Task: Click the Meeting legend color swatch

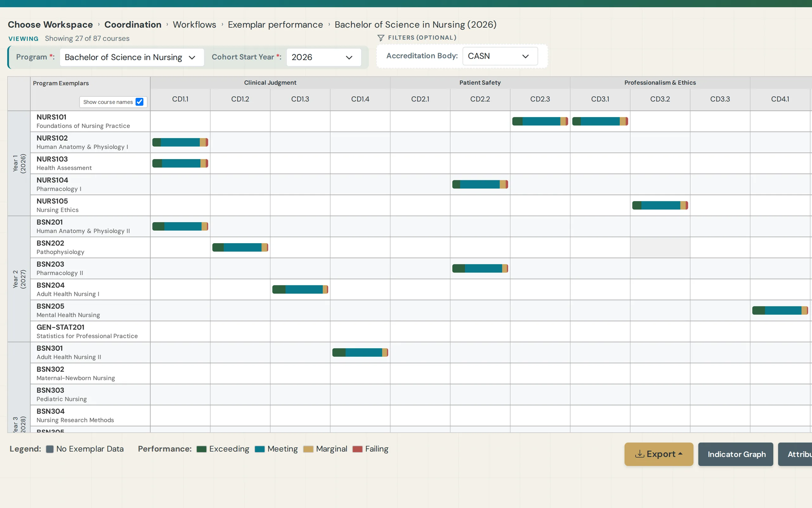Action: click(260, 449)
